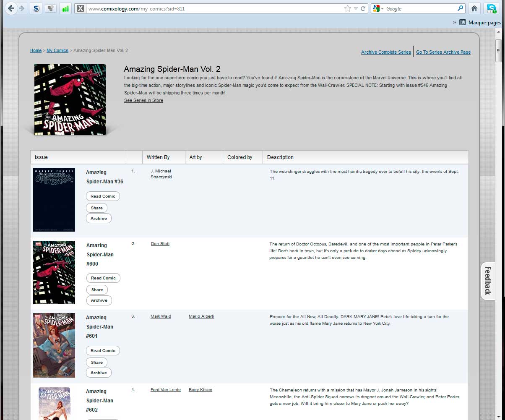Screen dimensions: 505x420
Task: Open writer Fred Van Lente link
Action: click(x=166, y=390)
